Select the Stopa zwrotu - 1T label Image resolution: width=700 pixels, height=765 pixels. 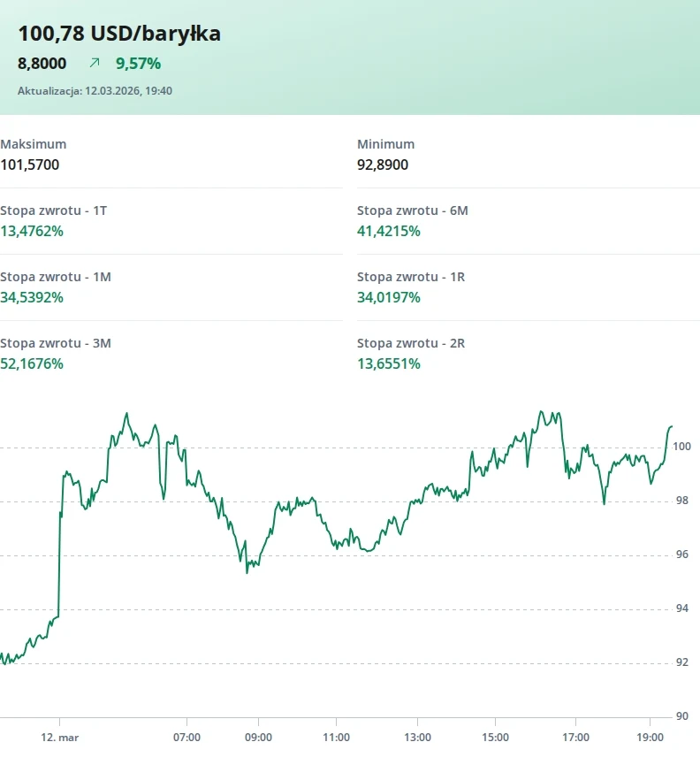(54, 210)
